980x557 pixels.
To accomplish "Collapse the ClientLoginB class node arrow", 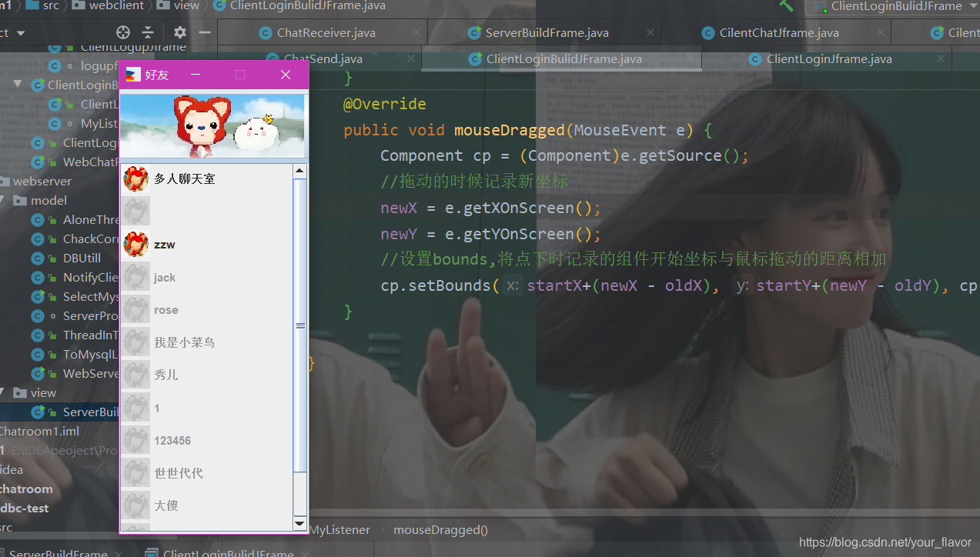I will (x=18, y=85).
